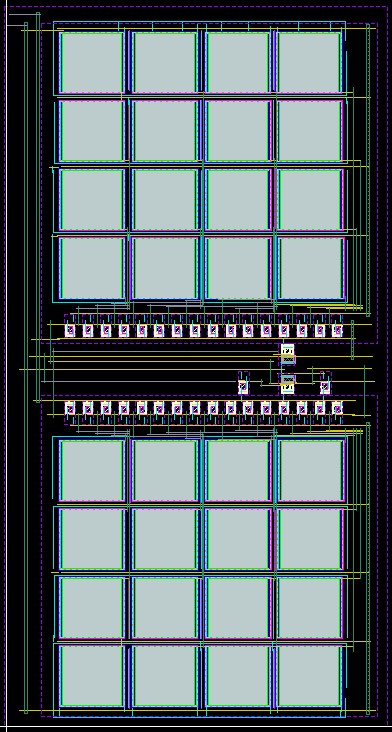
Task: Select upper stacked device between the switch rows
Action: tap(288, 354)
